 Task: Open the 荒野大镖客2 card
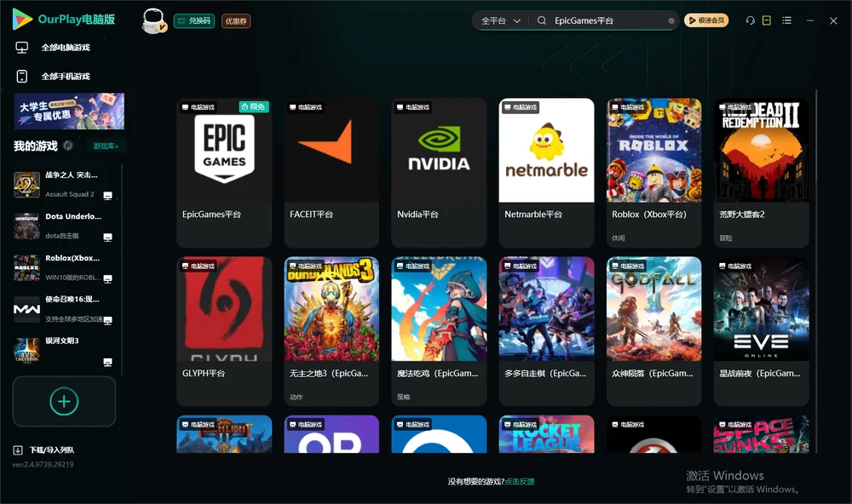pyautogui.click(x=761, y=173)
